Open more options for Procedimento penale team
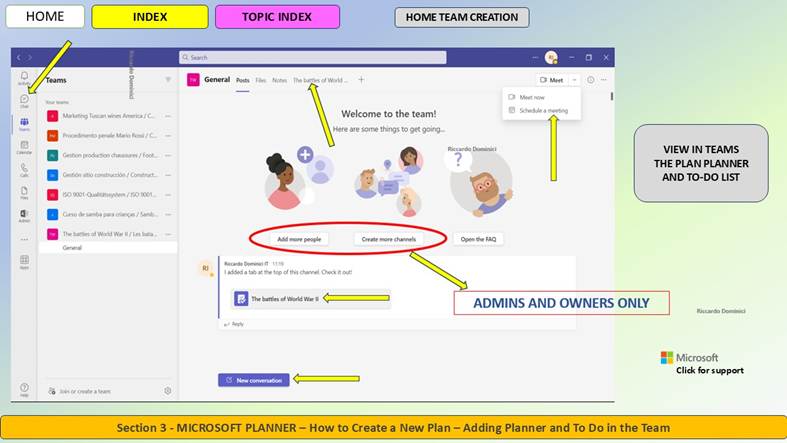This screenshot has width=787, height=443. pos(168,135)
